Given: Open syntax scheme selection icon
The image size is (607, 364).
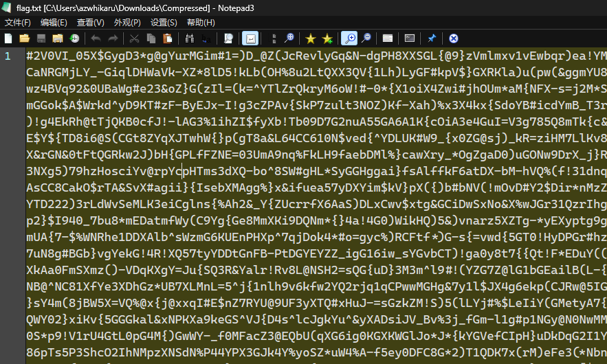Looking at the screenshot, I should tap(388, 38).
